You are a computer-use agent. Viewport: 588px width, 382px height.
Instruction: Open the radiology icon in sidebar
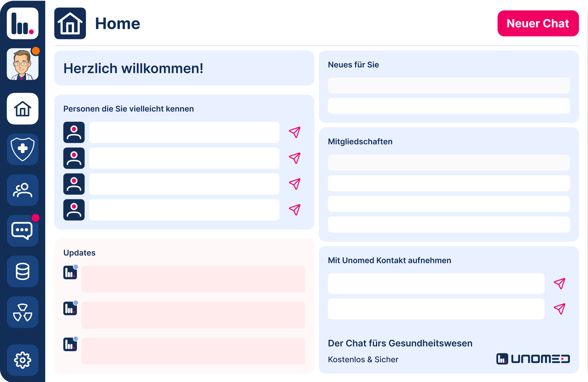[x=23, y=312]
